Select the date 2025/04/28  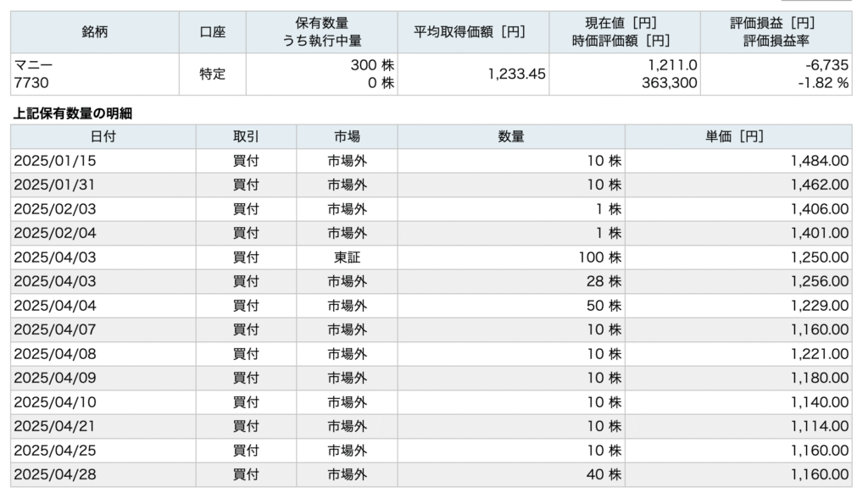coord(55,474)
